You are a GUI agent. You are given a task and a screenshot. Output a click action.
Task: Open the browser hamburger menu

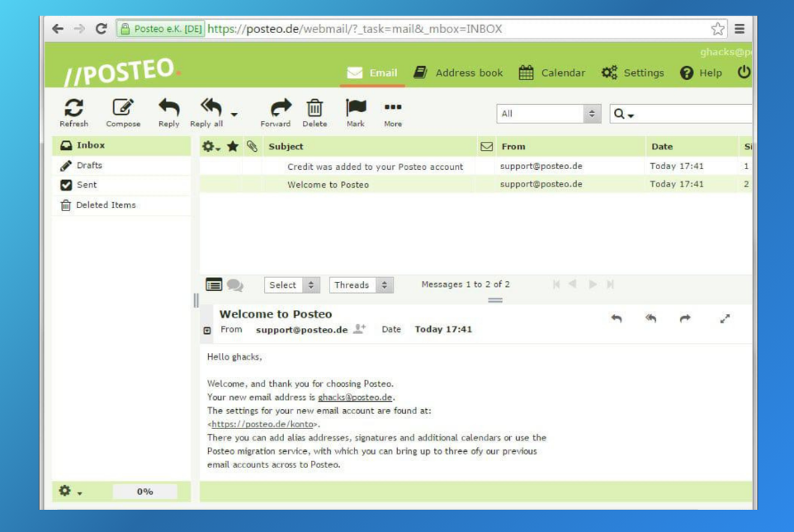[x=740, y=29]
